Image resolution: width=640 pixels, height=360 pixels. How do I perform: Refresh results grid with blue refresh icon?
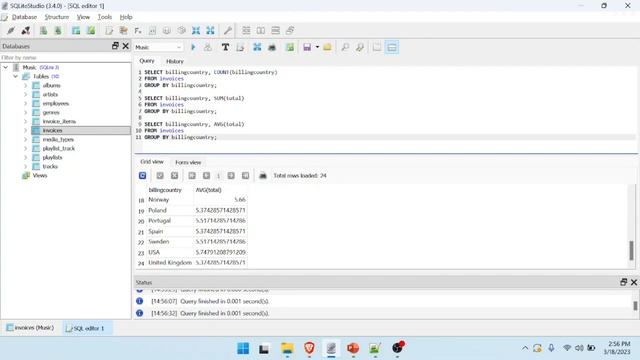pos(142,176)
